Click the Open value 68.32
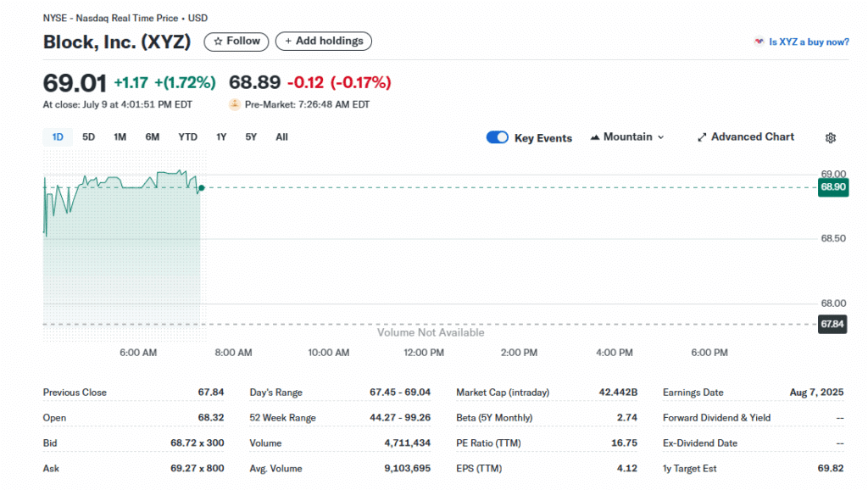 click(211, 417)
